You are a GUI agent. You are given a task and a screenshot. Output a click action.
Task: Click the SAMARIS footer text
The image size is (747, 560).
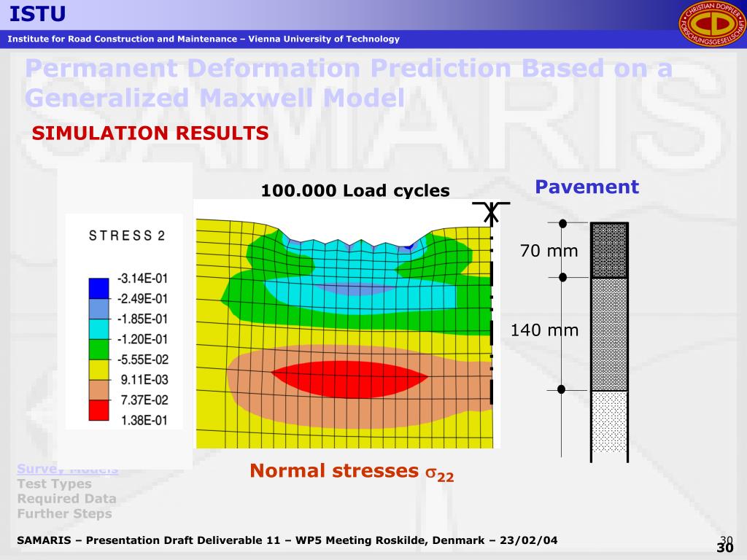click(x=287, y=540)
